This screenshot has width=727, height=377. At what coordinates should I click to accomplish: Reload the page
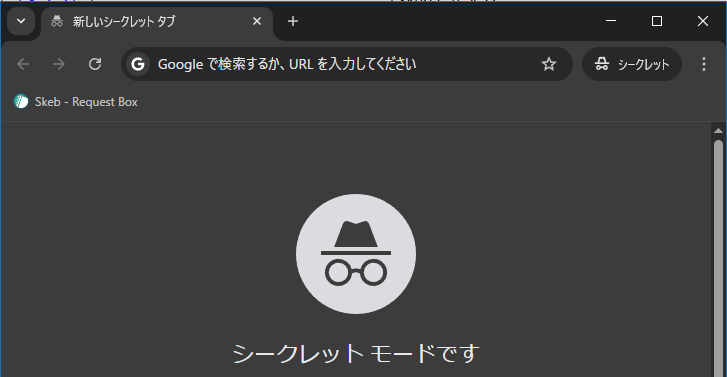[95, 64]
